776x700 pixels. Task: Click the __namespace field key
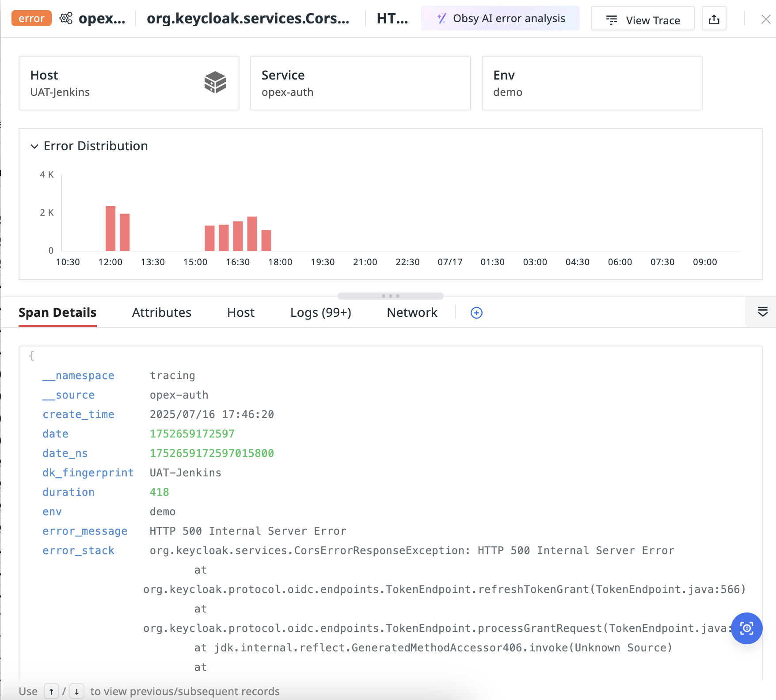click(78, 376)
